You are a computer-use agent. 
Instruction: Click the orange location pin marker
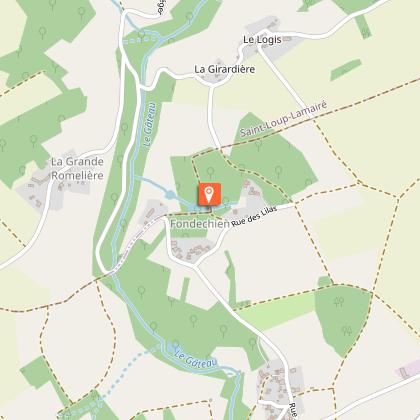point(209,194)
